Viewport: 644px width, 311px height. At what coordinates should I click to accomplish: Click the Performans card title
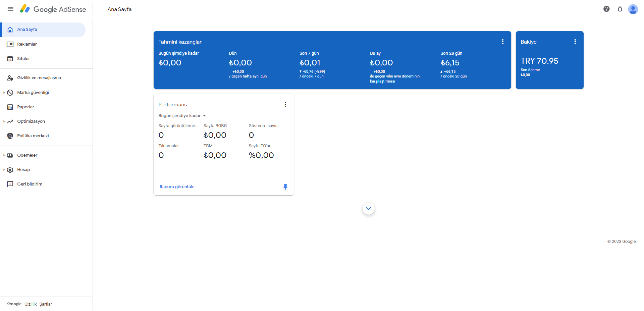[x=172, y=105]
